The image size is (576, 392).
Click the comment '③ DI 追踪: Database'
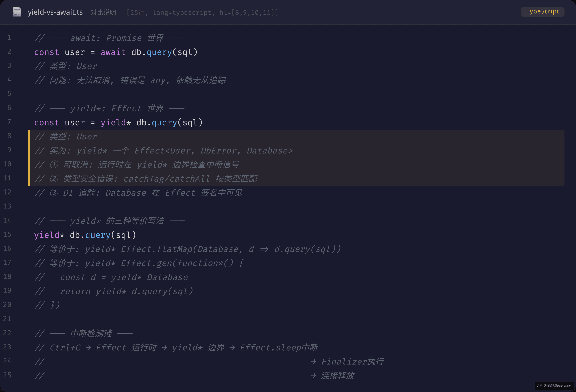pyautogui.click(x=138, y=193)
